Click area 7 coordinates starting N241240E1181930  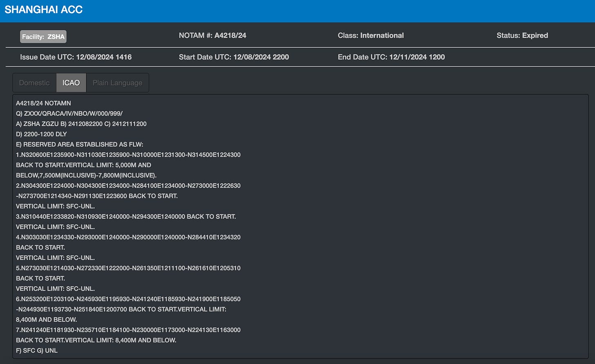[128, 330]
